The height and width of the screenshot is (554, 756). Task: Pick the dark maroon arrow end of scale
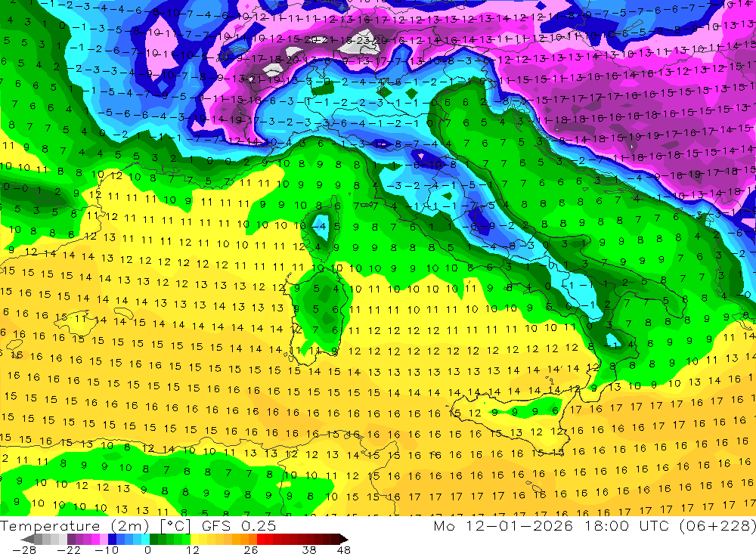[344, 539]
